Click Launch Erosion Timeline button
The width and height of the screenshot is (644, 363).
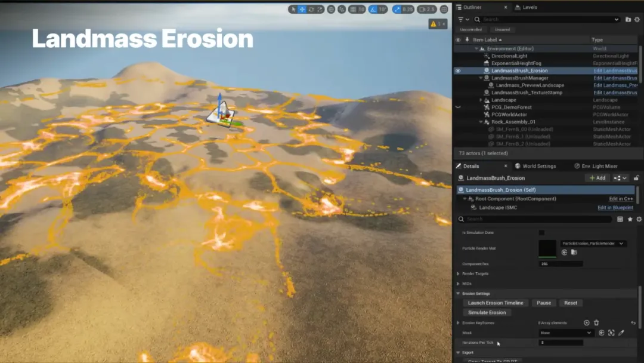tap(496, 303)
